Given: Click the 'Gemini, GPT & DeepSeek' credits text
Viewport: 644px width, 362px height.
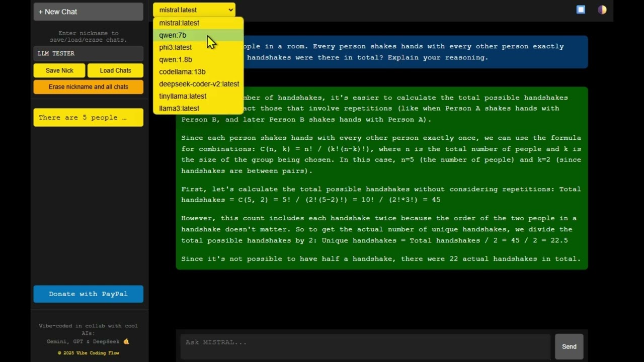Looking at the screenshot, I should point(84,341).
